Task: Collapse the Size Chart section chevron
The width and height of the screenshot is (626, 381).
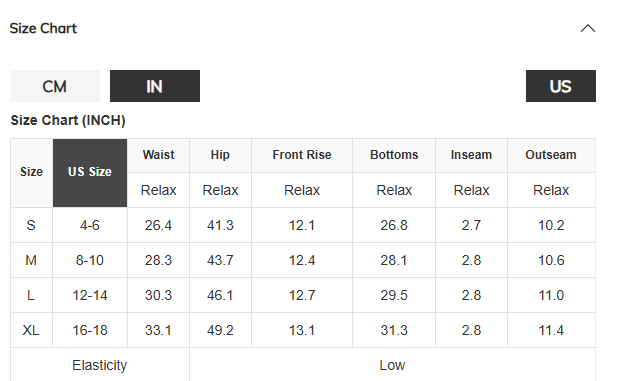Action: tap(588, 28)
